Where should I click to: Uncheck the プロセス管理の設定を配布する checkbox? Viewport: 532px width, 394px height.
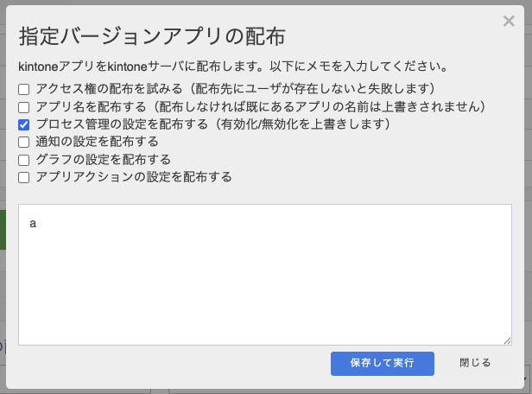24,124
